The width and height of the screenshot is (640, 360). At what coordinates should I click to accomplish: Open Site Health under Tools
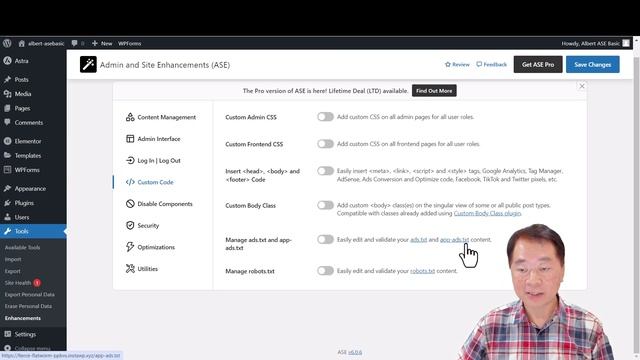[x=18, y=283]
